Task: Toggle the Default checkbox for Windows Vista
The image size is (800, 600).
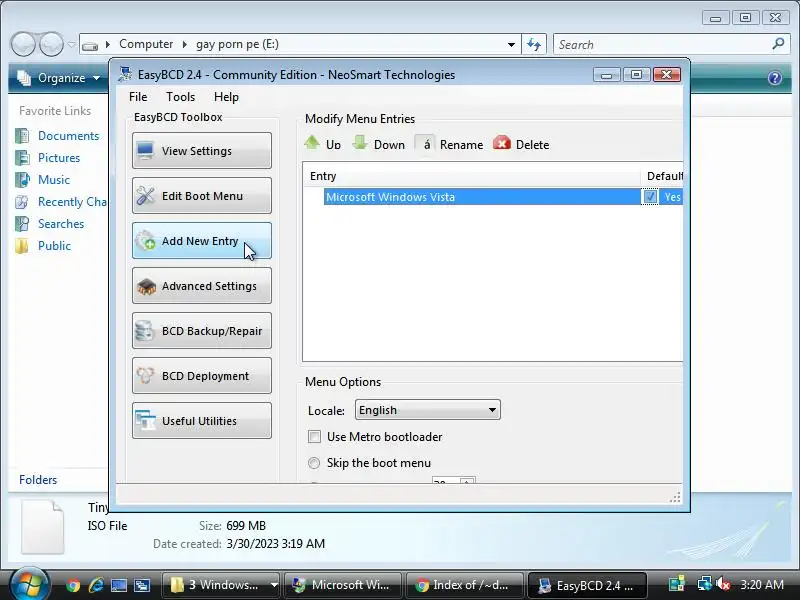Action: 650,197
